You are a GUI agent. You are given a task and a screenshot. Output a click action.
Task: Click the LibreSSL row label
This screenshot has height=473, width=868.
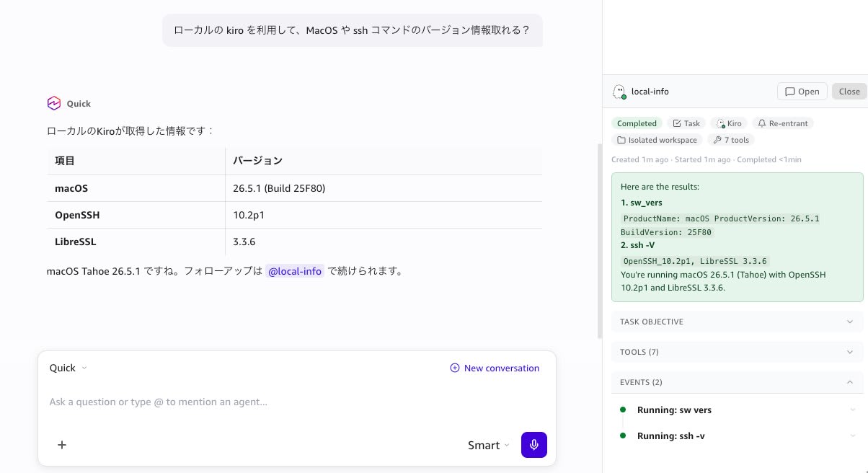click(76, 242)
